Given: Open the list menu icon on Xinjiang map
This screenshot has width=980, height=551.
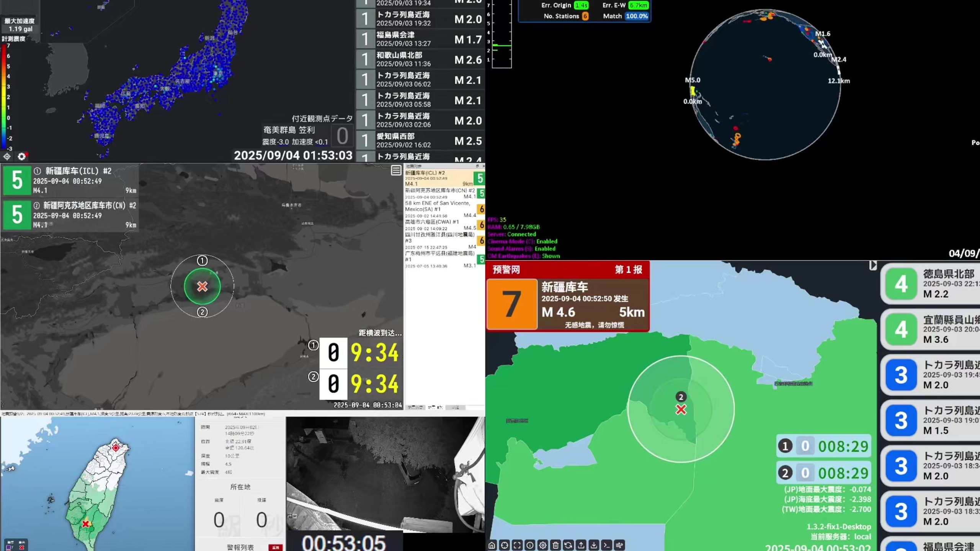Looking at the screenshot, I should (x=396, y=170).
